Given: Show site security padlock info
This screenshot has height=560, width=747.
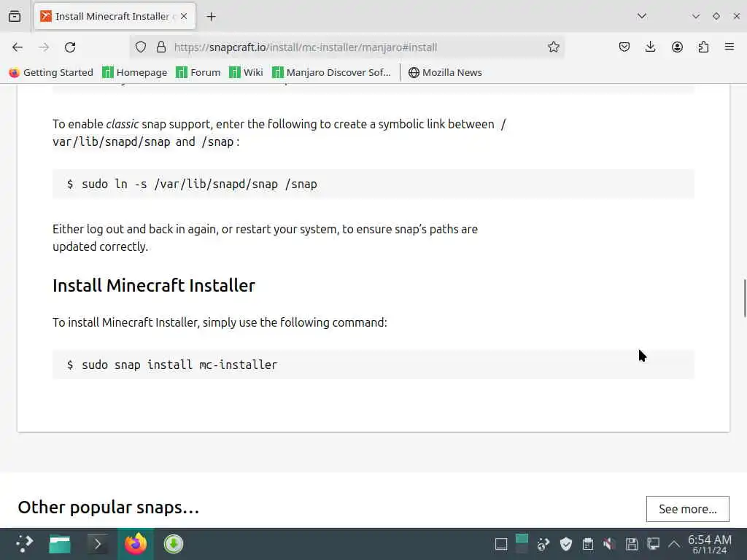Looking at the screenshot, I should [x=161, y=47].
